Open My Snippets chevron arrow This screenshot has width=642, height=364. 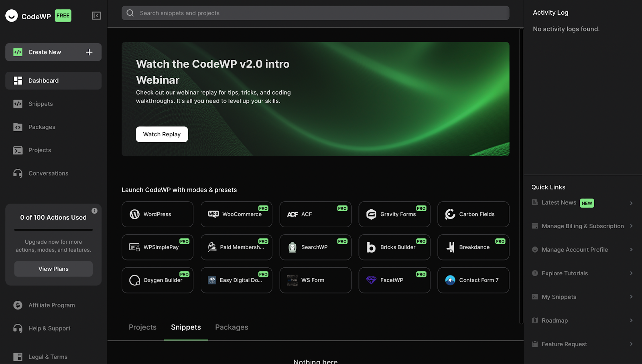click(x=631, y=297)
